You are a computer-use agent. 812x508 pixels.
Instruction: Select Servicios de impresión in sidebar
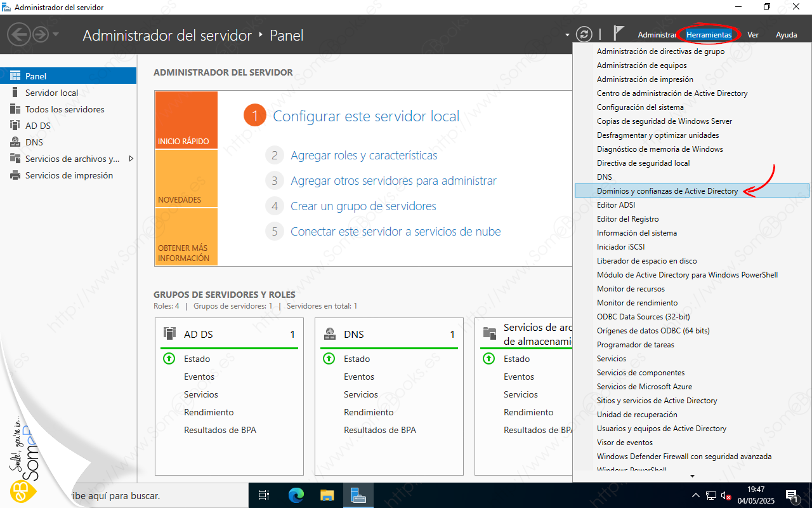[x=69, y=175]
